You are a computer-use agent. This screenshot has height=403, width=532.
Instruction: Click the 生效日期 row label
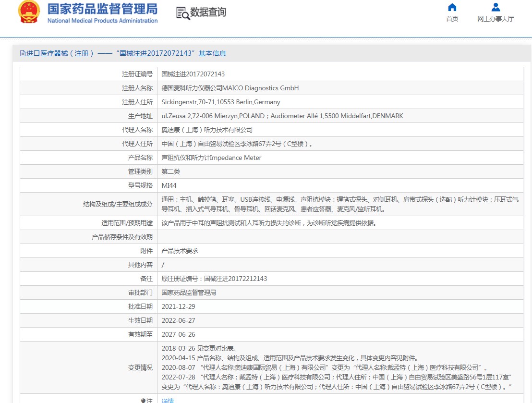[141, 320]
